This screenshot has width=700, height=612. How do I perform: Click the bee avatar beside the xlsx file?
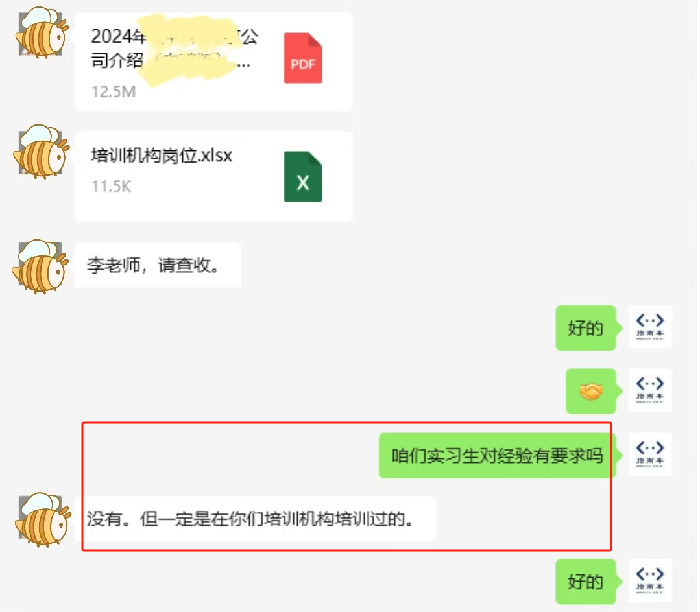42,151
